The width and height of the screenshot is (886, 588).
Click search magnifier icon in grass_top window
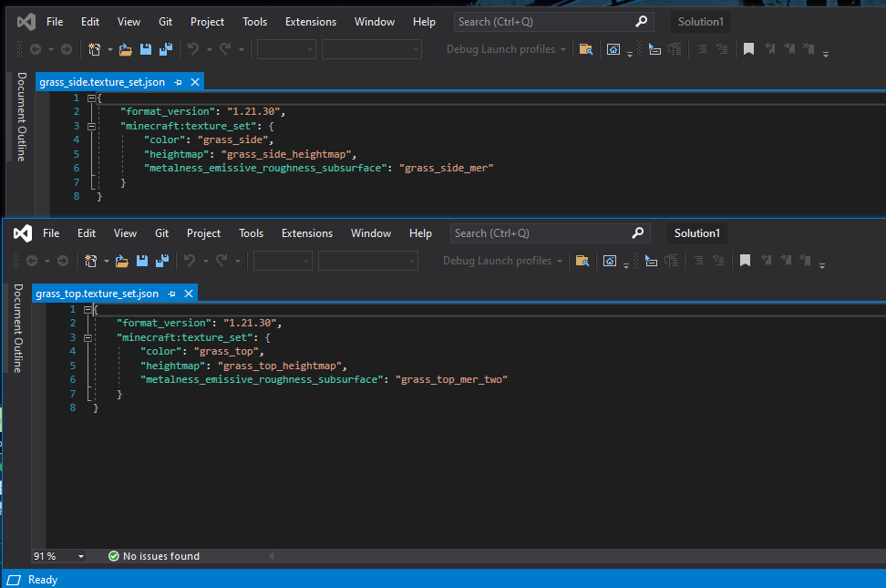(638, 233)
